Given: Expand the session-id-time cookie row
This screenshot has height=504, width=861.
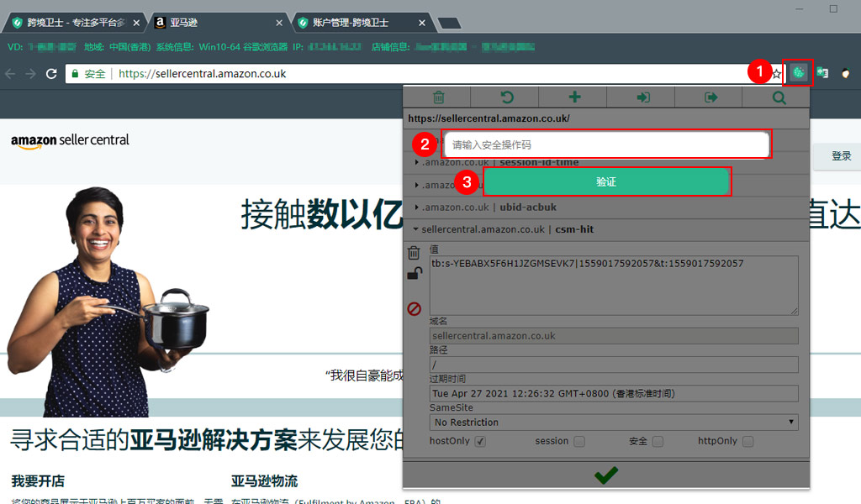Looking at the screenshot, I should (x=606, y=162).
